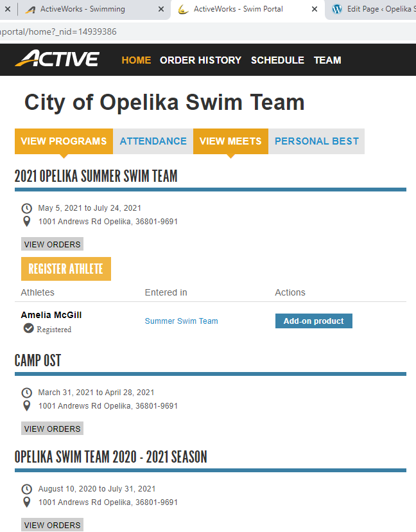Viewport: 416px width, 532px height.
Task: Click the Add-on product button
Action: tap(313, 321)
